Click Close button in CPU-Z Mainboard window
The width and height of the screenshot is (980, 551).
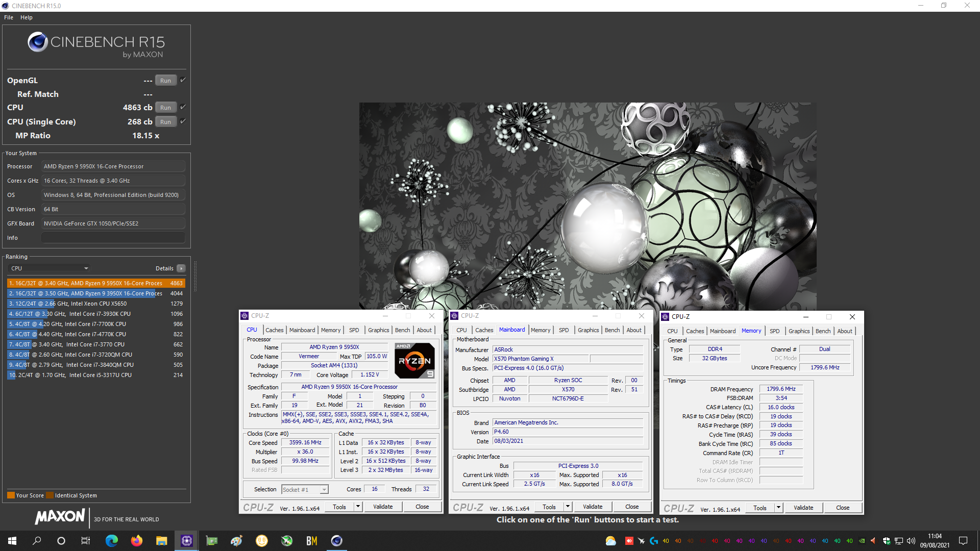click(632, 507)
